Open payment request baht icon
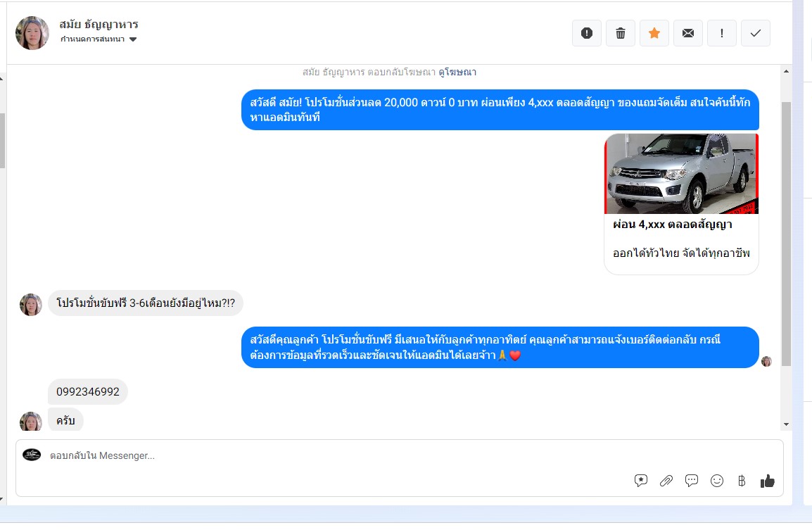Viewport: 812px width, 530px height. coord(742,481)
